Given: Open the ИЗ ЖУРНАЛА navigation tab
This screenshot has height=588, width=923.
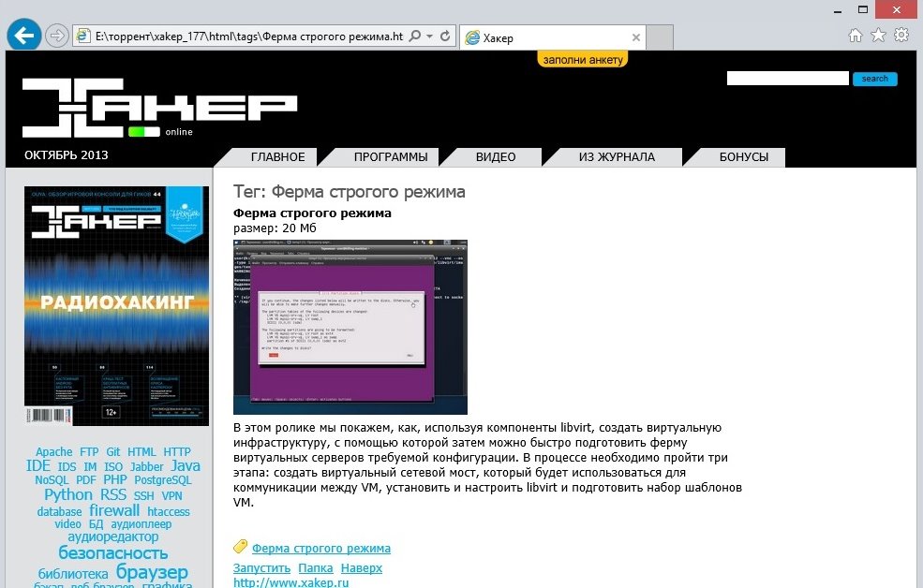Looking at the screenshot, I should click(617, 157).
